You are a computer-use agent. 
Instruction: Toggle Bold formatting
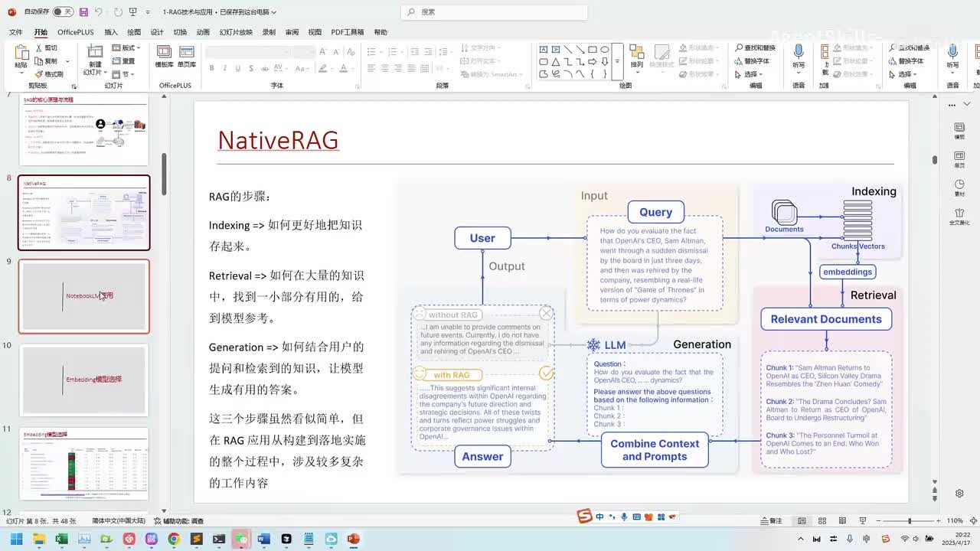tap(212, 68)
